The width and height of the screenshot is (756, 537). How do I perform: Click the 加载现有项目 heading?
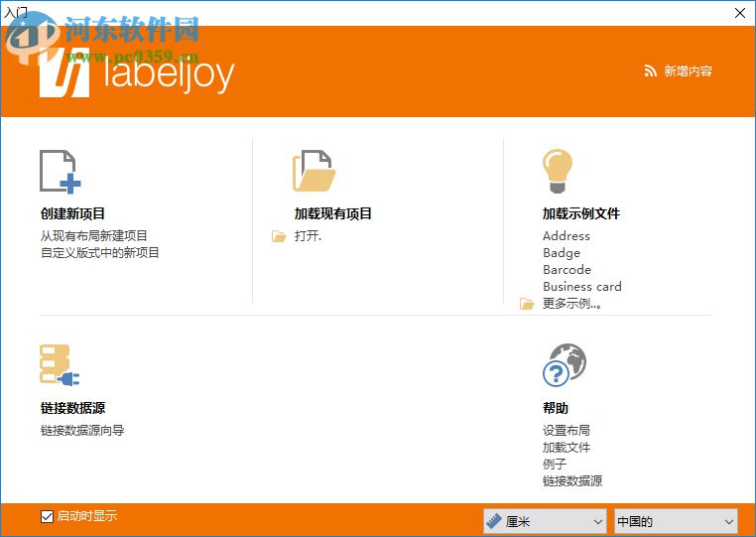[333, 213]
